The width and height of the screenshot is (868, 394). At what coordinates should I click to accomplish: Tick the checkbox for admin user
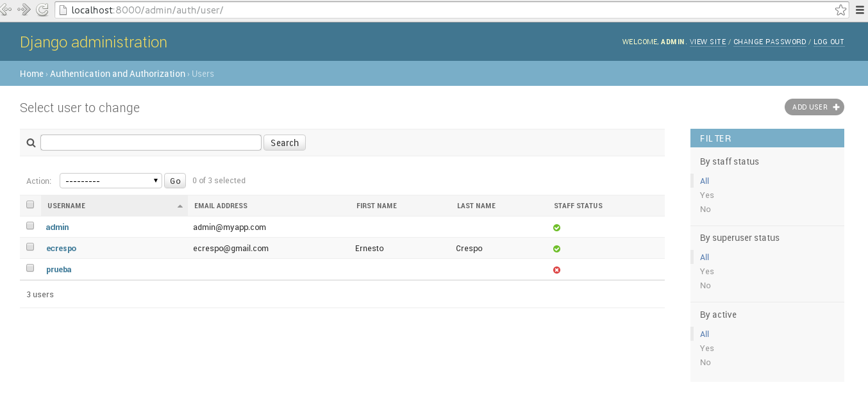30,226
